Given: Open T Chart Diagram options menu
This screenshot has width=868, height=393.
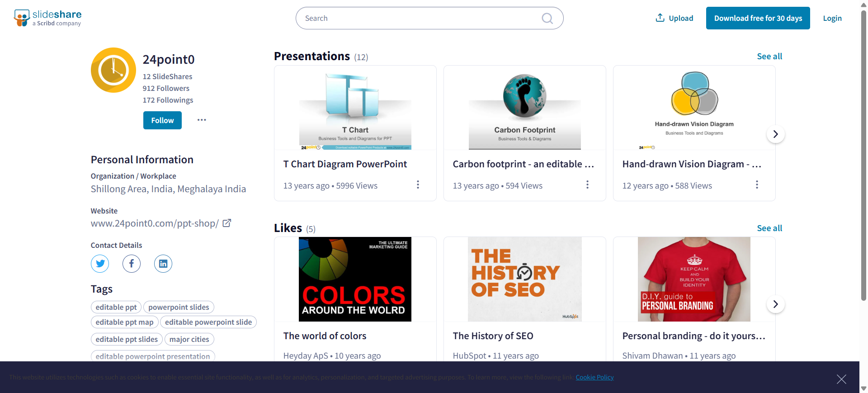Looking at the screenshot, I should click(x=418, y=185).
